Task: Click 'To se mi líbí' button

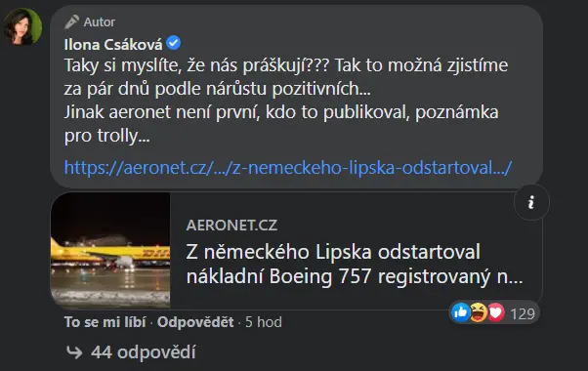Action: click(105, 322)
